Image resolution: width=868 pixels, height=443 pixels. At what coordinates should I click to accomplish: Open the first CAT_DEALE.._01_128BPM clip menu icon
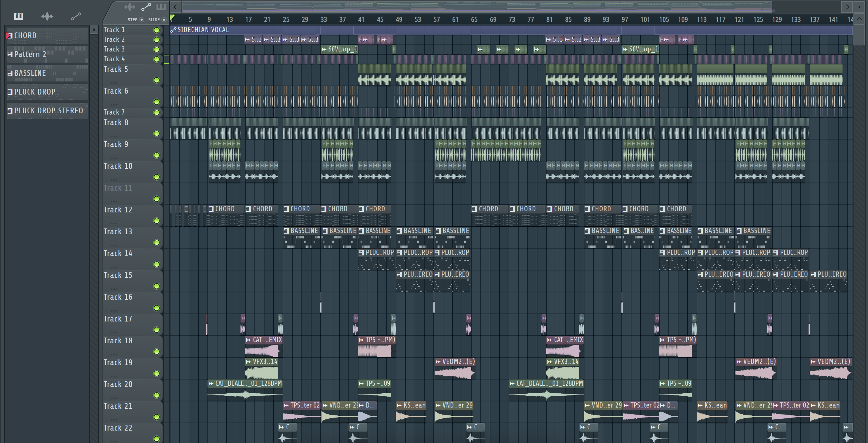(x=211, y=383)
